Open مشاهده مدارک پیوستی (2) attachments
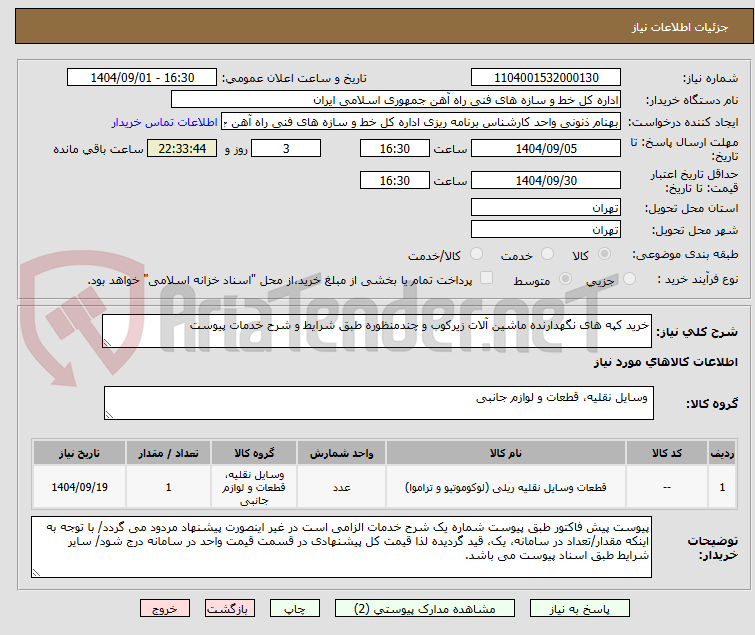Screen dimensions: 755x635 [425, 609]
